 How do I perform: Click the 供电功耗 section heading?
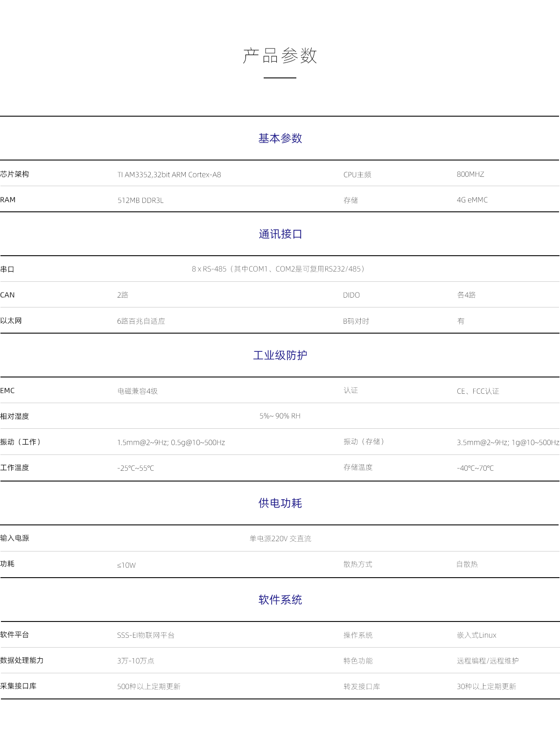tap(280, 503)
